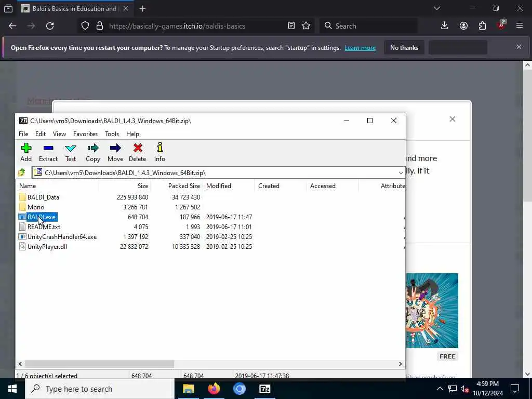The height and width of the screenshot is (399, 532).
Task: Click the site padlock icon
Action: 99,26
